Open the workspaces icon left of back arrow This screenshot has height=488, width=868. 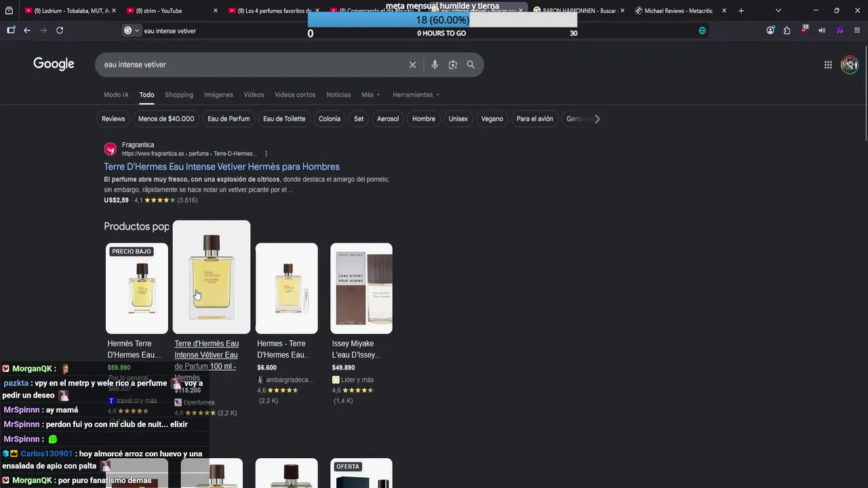pyautogui.click(x=11, y=30)
